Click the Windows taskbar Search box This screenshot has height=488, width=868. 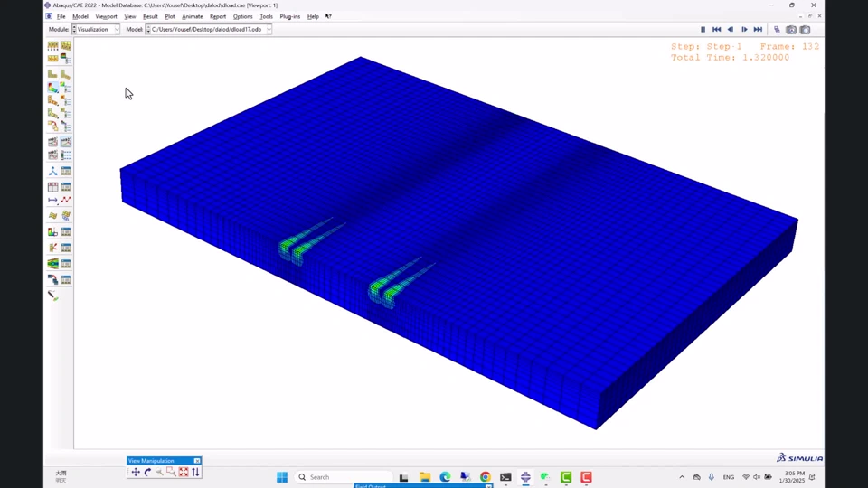point(344,477)
